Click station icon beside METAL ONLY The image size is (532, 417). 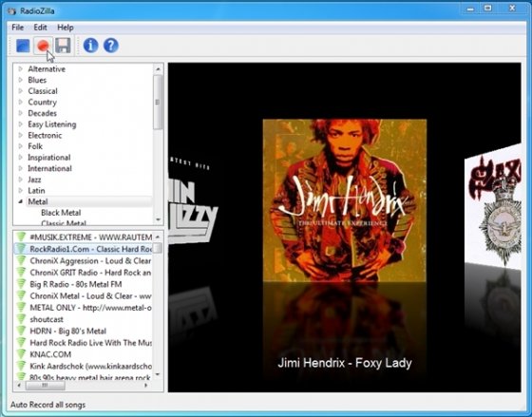[x=21, y=308]
